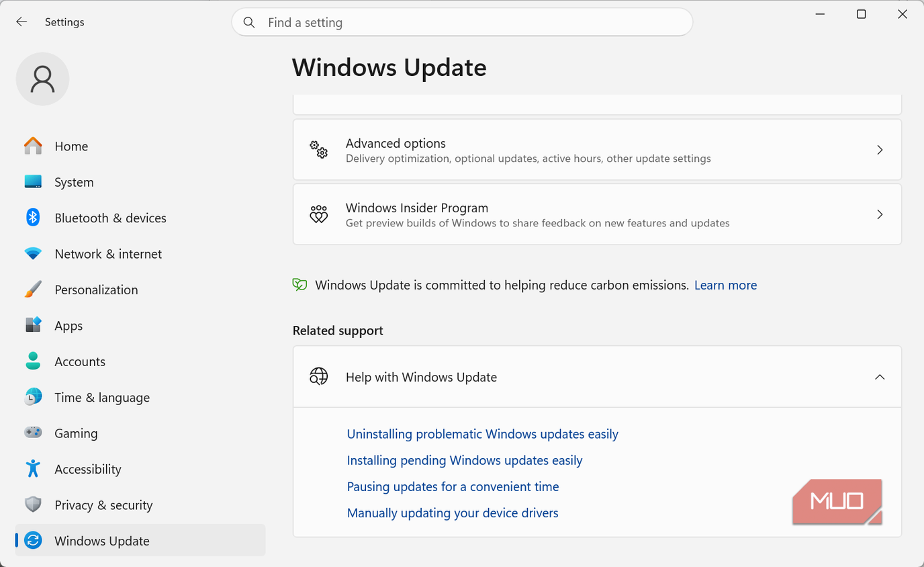
Task: Collapse Help with Windows Update section
Action: (880, 377)
